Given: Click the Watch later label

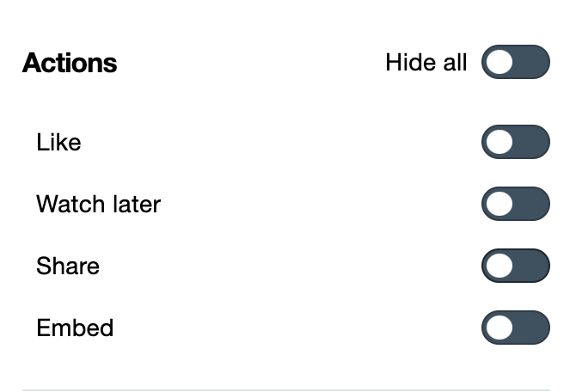Looking at the screenshot, I should [98, 204].
